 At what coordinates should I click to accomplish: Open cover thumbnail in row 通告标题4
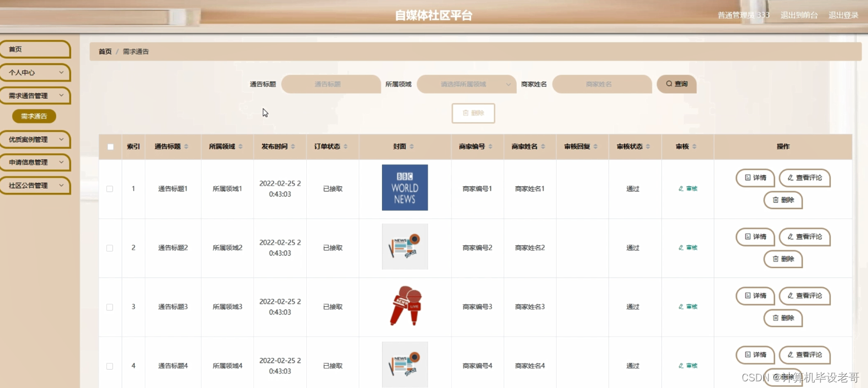(405, 365)
